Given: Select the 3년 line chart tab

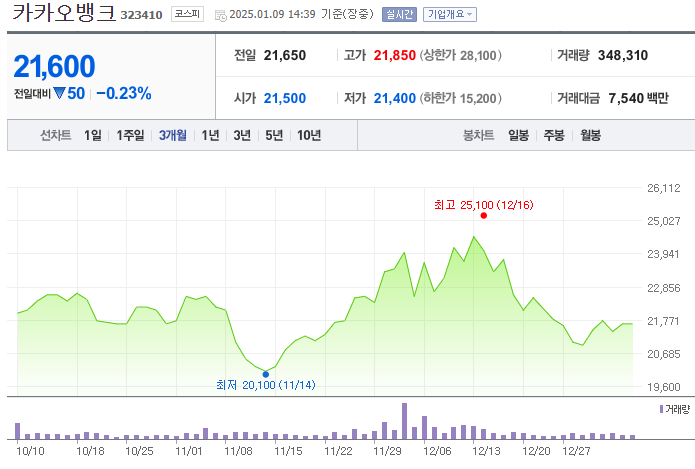Looking at the screenshot, I should coord(242,135).
